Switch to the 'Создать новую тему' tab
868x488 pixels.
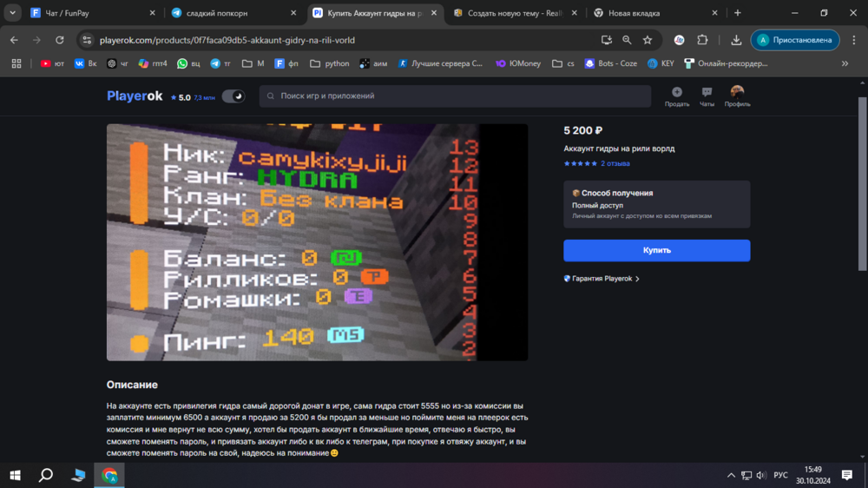pyautogui.click(x=515, y=13)
